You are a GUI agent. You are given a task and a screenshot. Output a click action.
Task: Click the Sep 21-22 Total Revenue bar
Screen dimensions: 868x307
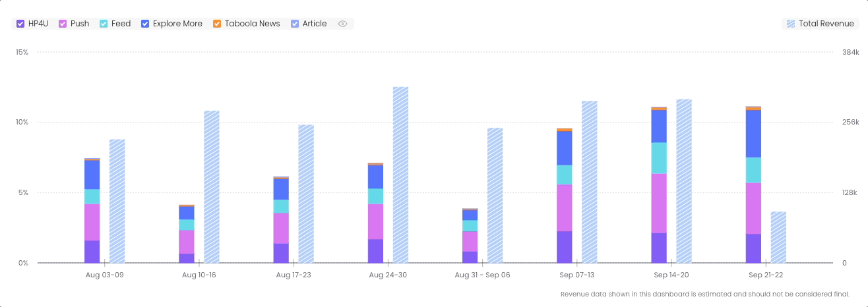pos(778,237)
